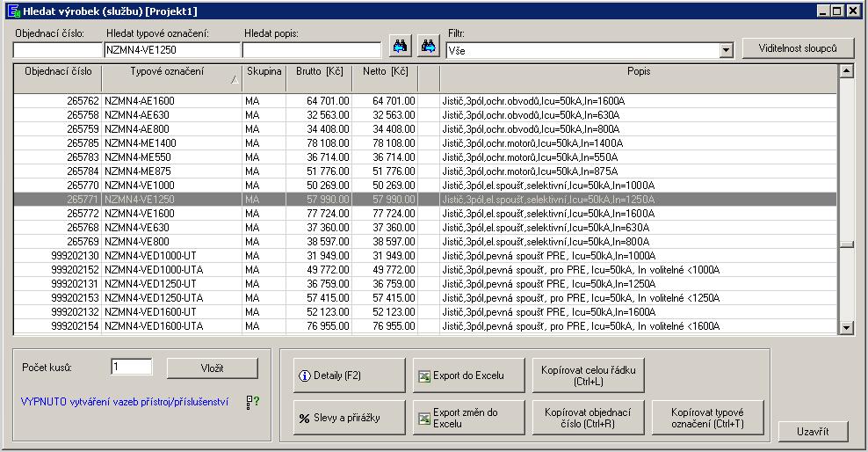The height and width of the screenshot is (452, 868).
Task: Click the Popis column header
Action: [639, 78]
